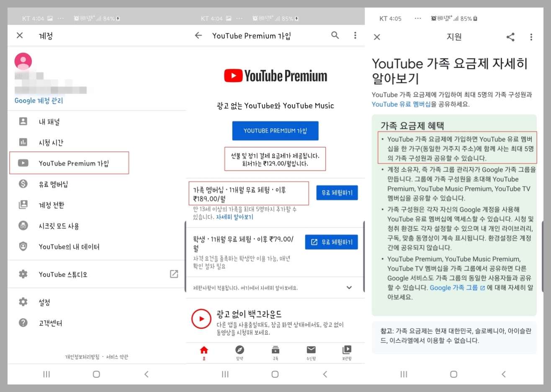Tap the 학생 plan description text
Viewport: 551px width, 392px height.
[242, 262]
